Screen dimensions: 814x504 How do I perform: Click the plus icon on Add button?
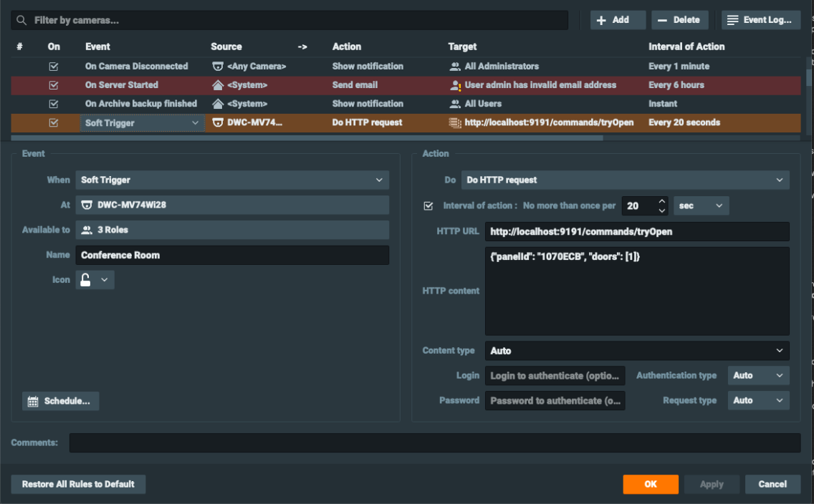pos(601,20)
